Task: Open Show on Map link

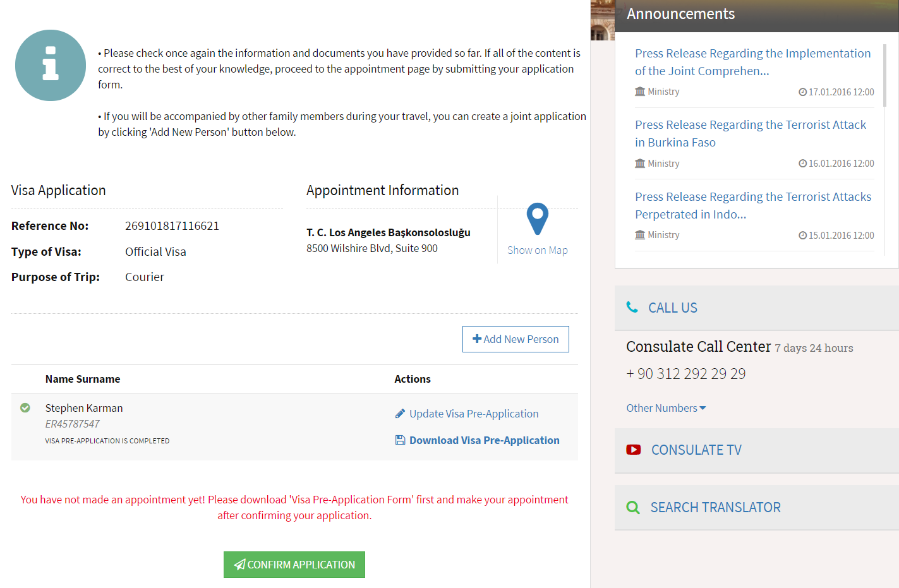Action: (538, 250)
